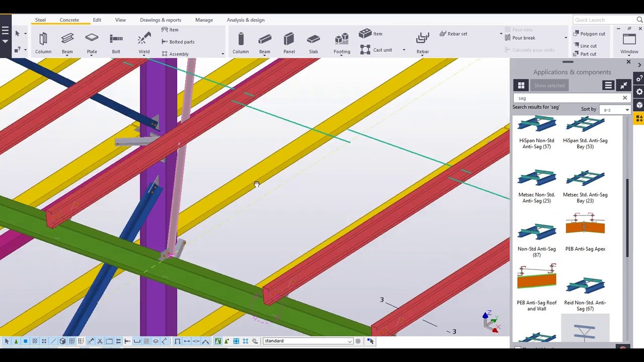The width and height of the screenshot is (644, 362).
Task: Open the Edit tab
Action: coord(97,20)
